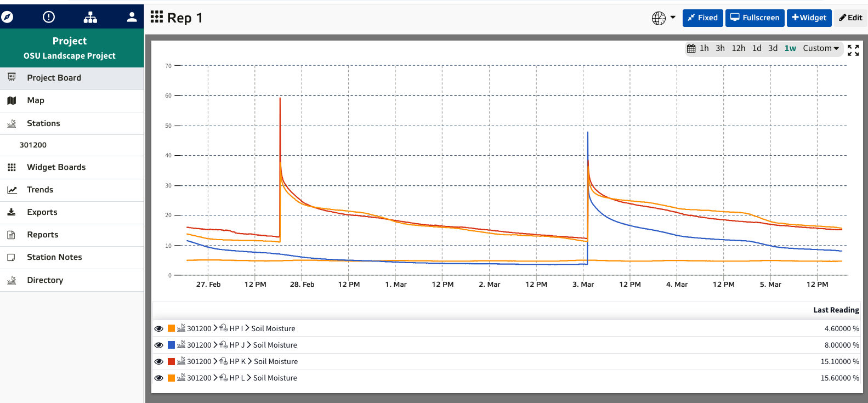868x403 pixels.
Task: Click the HP J last reading value 8.00000 %
Action: point(842,345)
